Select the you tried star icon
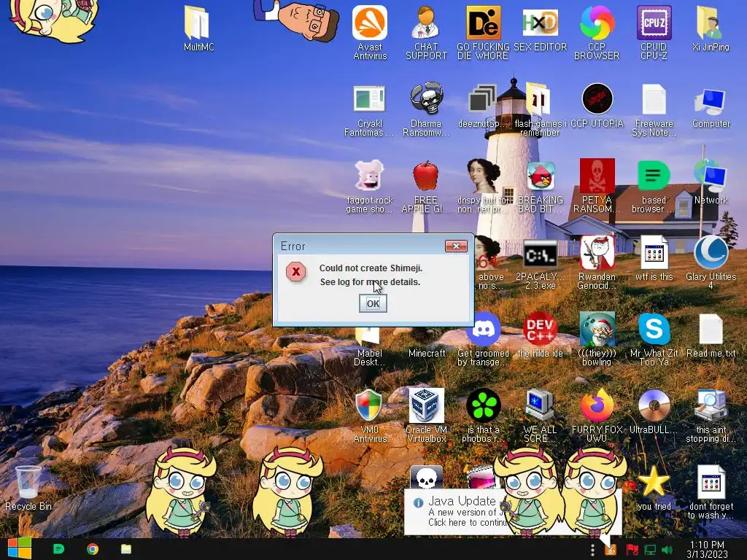The width and height of the screenshot is (747, 560). (x=654, y=489)
